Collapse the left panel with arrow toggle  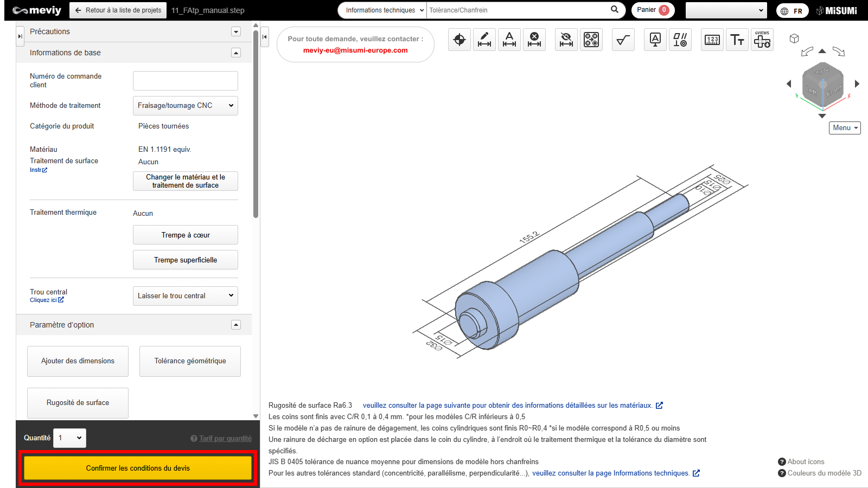coord(265,37)
